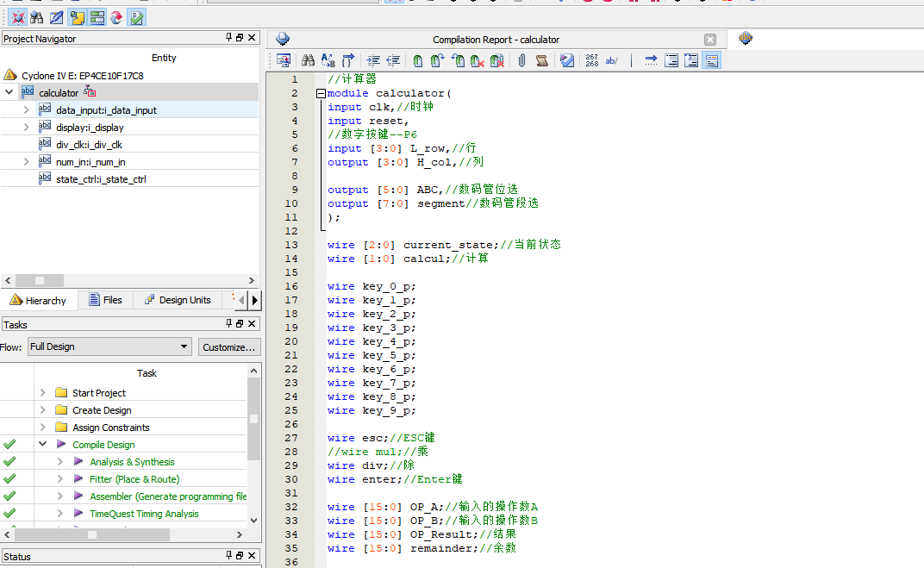Expand display:i_display entity

[x=26, y=127]
